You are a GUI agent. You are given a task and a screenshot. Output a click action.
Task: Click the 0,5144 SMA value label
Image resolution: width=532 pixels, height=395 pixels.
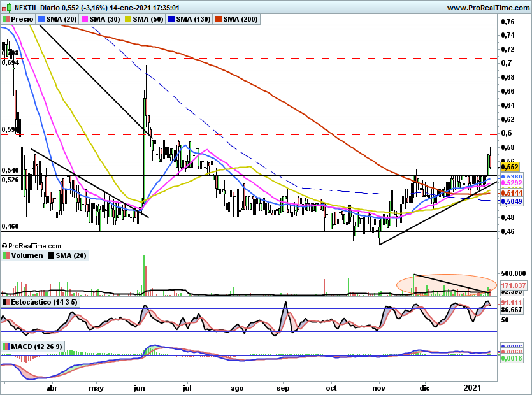click(x=512, y=193)
